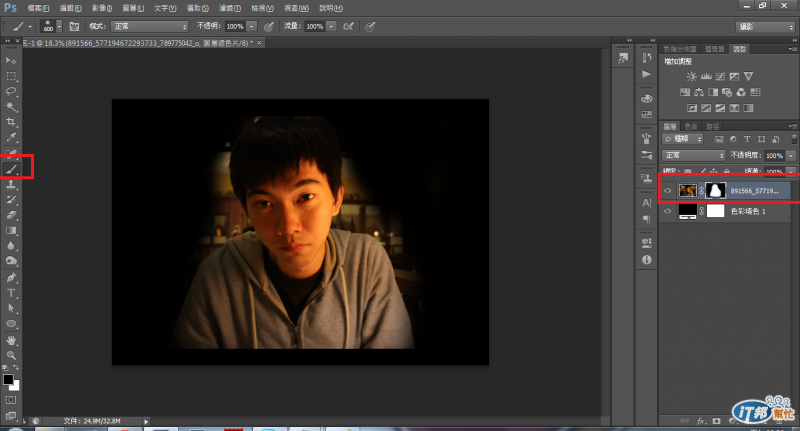Select the History Brush tool
This screenshot has height=431, width=800.
pyautogui.click(x=11, y=200)
